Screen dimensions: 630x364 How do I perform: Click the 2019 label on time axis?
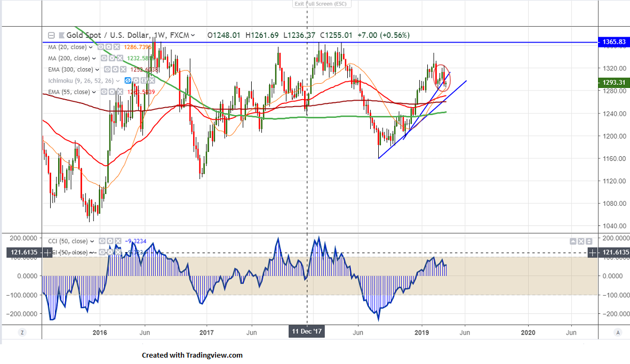pyautogui.click(x=421, y=333)
